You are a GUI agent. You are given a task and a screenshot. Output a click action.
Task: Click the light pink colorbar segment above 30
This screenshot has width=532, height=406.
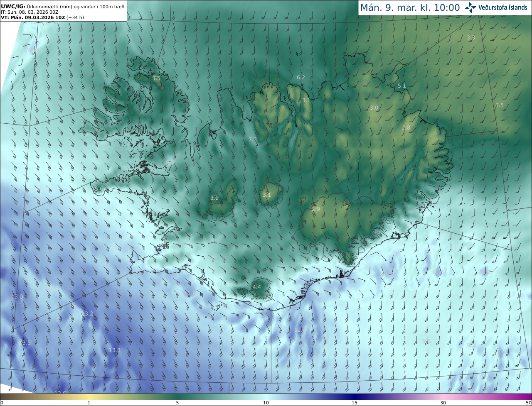(443, 396)
